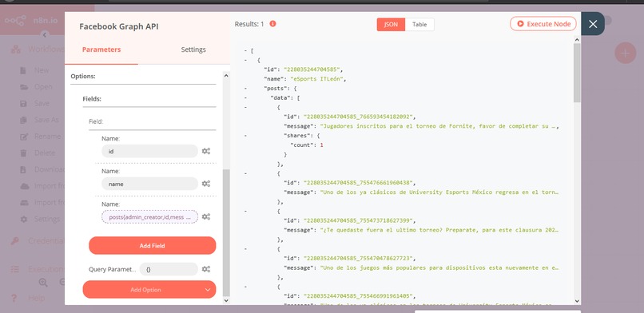This screenshot has width=644, height=313.
Task: Collapse the root JSON array
Action: click(x=245, y=50)
